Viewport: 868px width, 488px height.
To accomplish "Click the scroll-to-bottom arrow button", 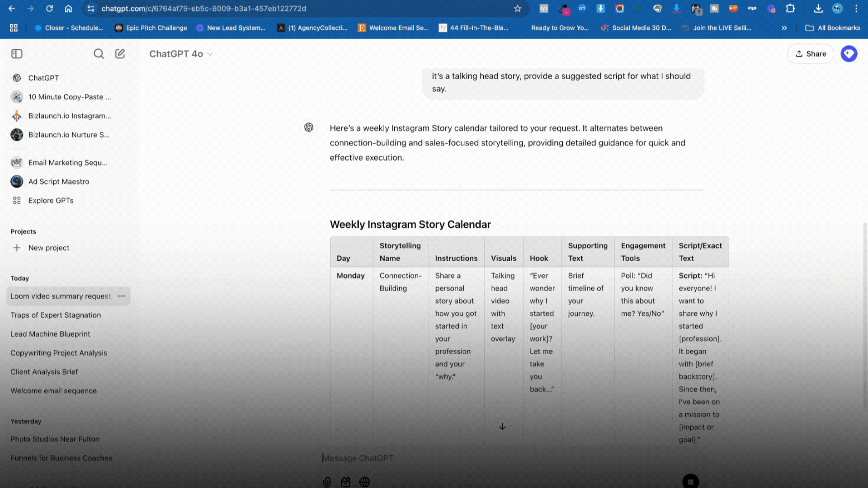I will coord(502,427).
